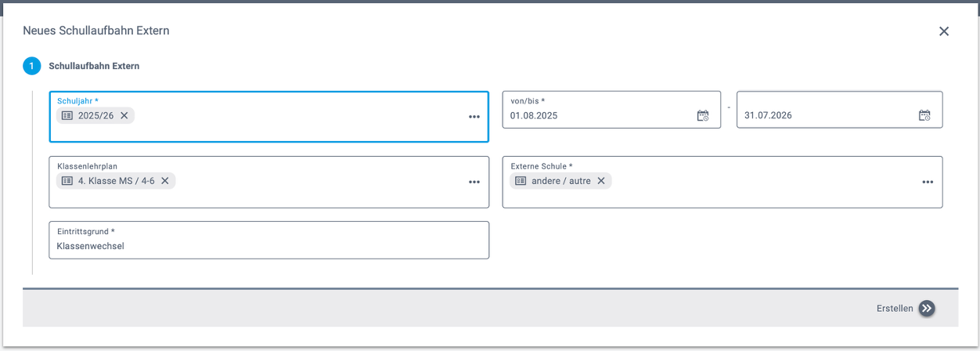This screenshot has width=980, height=351.
Task: Select step 1 Schullaufbahn Extern
Action: (x=31, y=67)
